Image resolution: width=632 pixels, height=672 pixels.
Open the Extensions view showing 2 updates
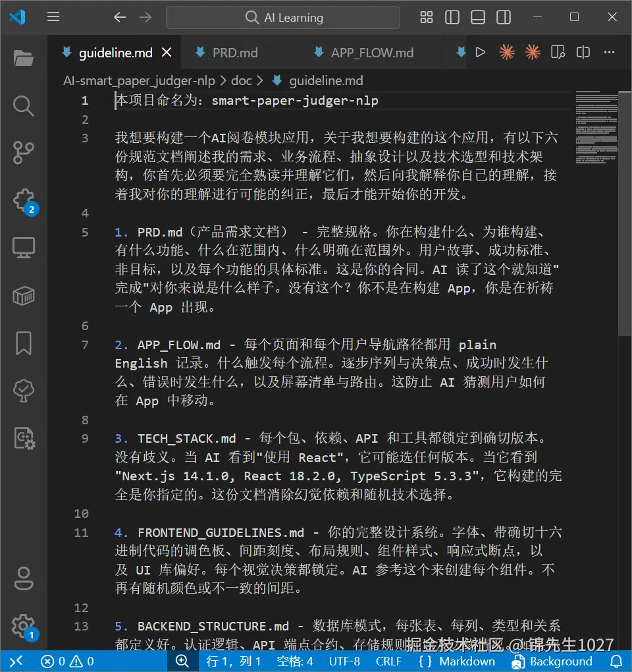24,198
